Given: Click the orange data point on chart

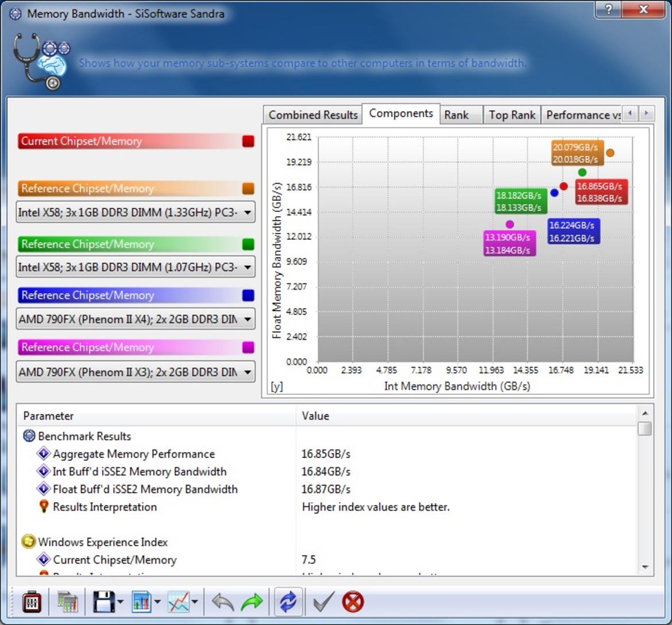Looking at the screenshot, I should point(610,153).
